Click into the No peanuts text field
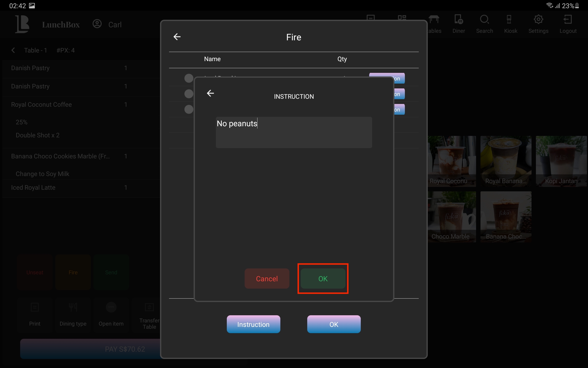The height and width of the screenshot is (368, 588). [294, 132]
